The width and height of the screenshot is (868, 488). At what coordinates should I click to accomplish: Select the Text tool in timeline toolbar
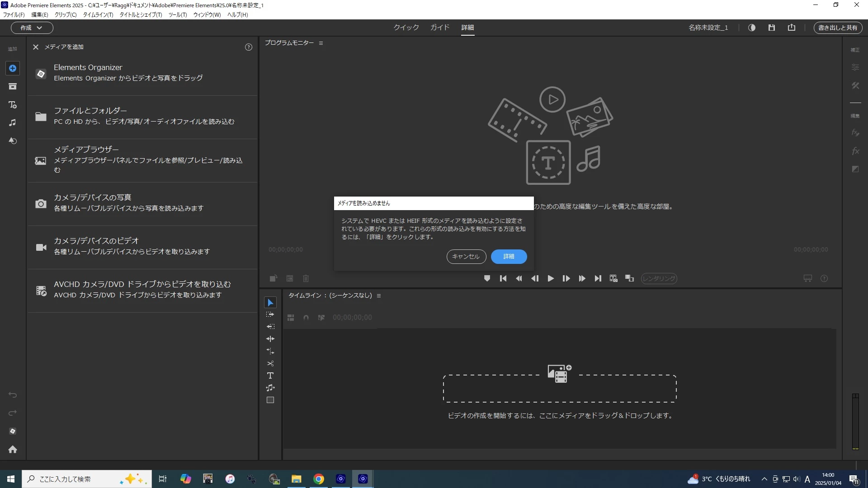[270, 375]
